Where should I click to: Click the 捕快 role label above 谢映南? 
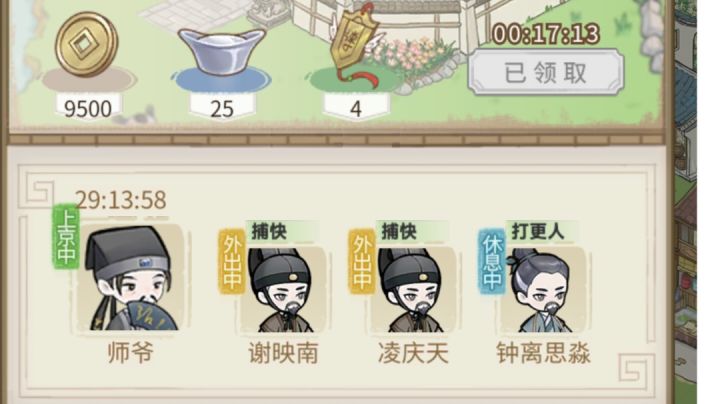[269, 232]
